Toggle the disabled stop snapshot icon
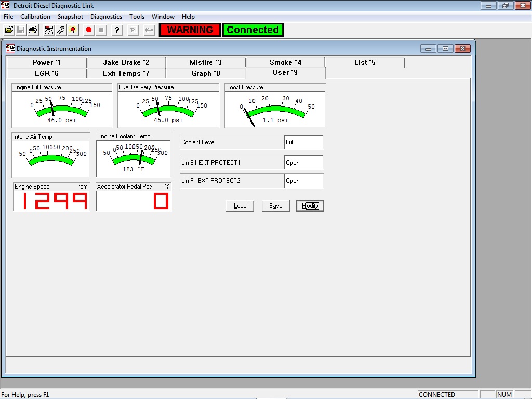Image resolution: width=532 pixels, height=399 pixels. (x=102, y=30)
